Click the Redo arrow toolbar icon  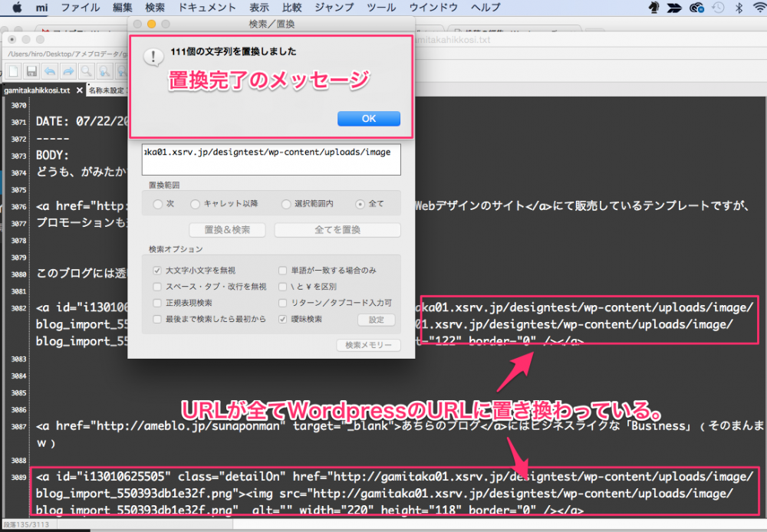point(68,71)
